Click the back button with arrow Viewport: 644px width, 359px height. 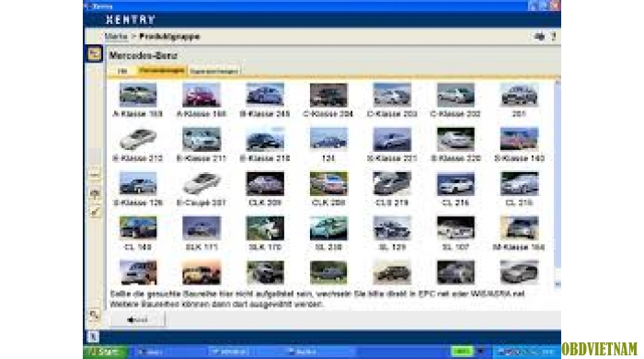click(138, 319)
